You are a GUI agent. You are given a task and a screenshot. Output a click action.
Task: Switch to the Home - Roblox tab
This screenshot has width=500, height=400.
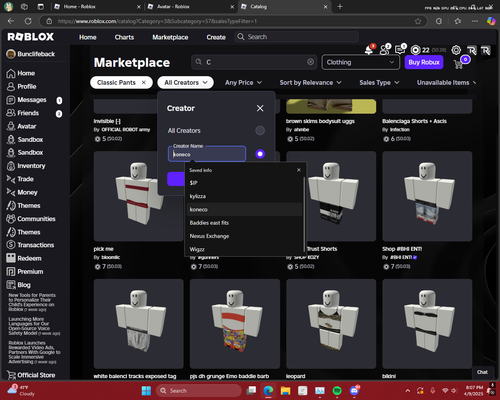pos(97,7)
